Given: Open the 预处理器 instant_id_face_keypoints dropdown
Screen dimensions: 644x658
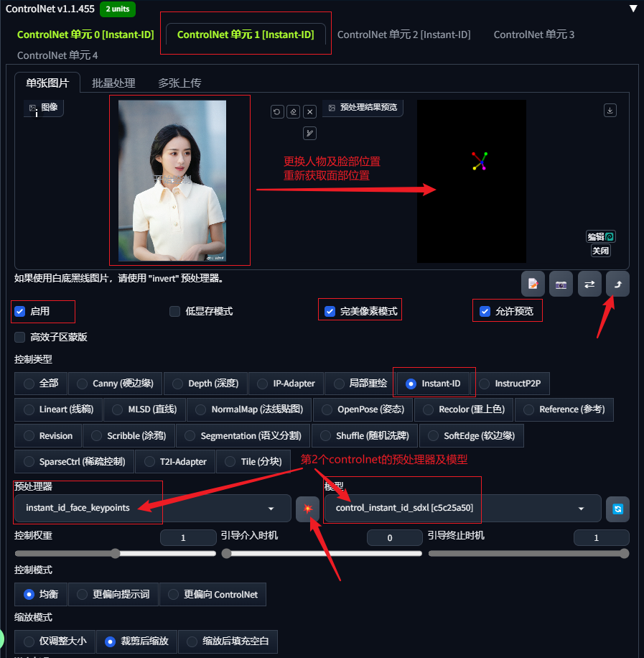Looking at the screenshot, I should pyautogui.click(x=153, y=508).
